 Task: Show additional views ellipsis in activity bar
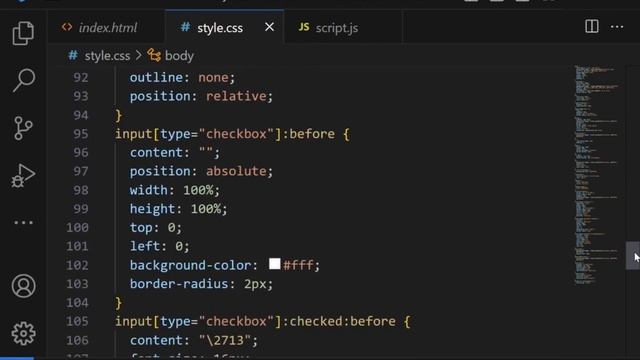pyautogui.click(x=23, y=222)
